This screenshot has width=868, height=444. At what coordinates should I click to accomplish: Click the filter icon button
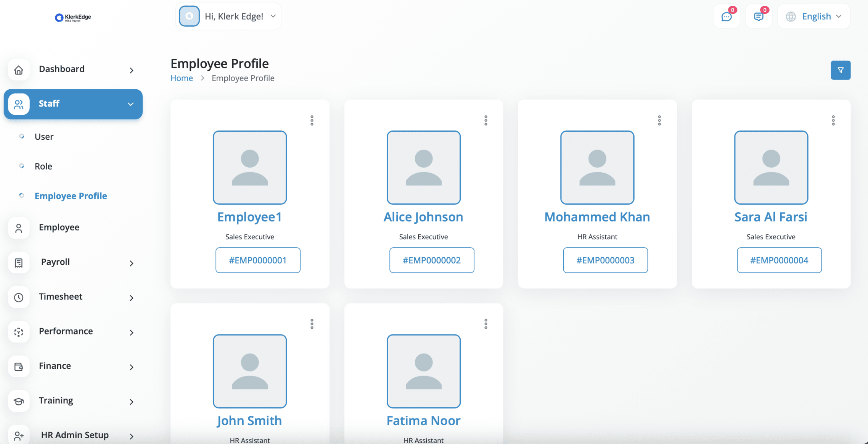click(840, 70)
